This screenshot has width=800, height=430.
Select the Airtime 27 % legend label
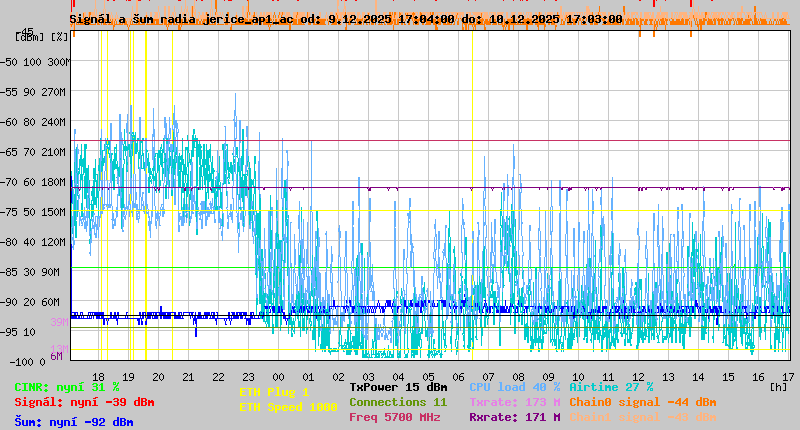click(x=611, y=387)
